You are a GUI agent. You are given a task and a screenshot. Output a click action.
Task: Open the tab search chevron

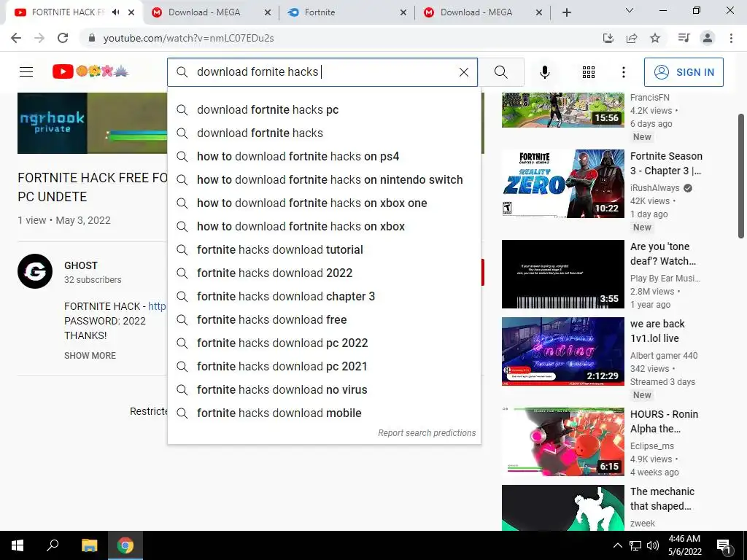630,10
